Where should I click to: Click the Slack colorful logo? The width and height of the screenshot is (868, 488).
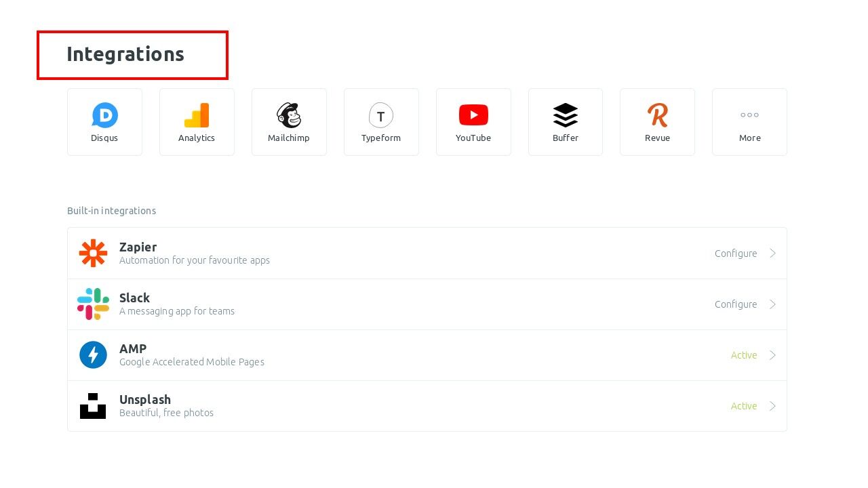pyautogui.click(x=93, y=304)
